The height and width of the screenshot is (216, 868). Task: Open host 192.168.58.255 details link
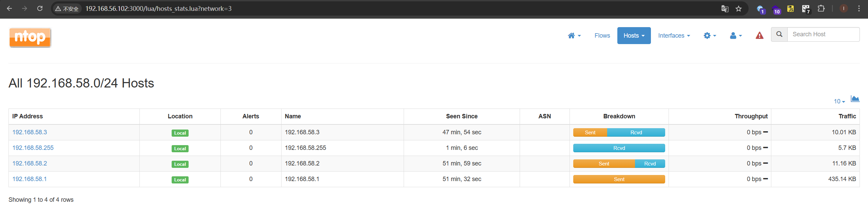coord(33,148)
